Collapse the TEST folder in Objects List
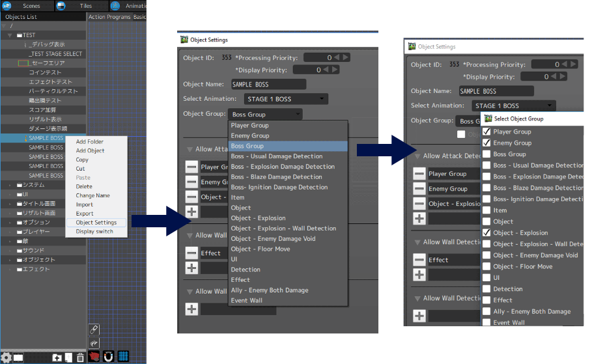This screenshot has height=364, width=590. tap(10, 35)
